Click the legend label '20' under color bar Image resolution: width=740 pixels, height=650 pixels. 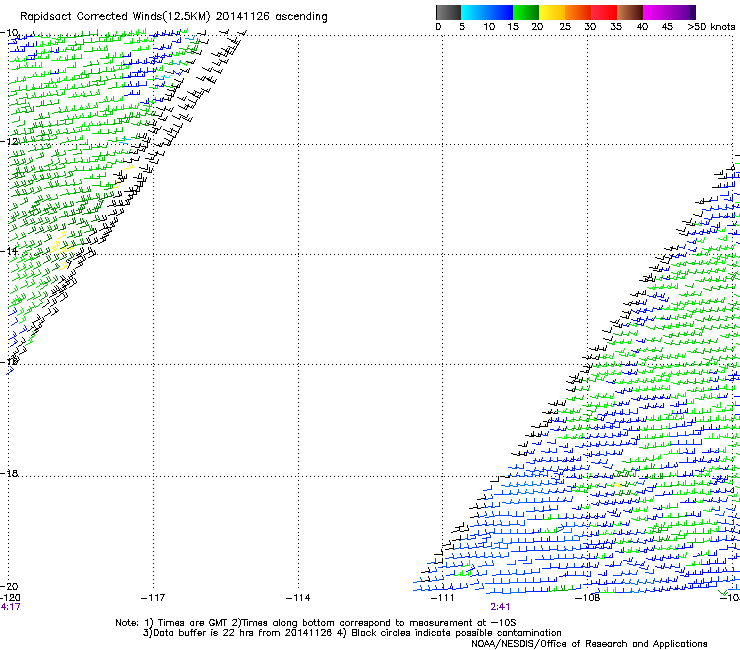pos(537,27)
